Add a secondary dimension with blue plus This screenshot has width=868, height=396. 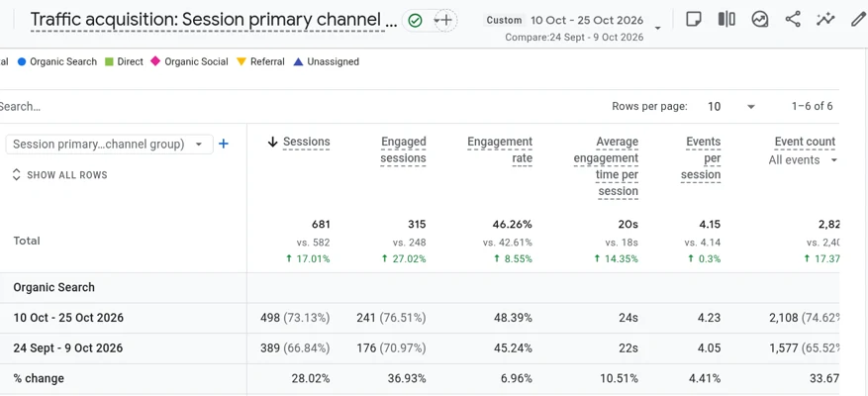(x=223, y=144)
